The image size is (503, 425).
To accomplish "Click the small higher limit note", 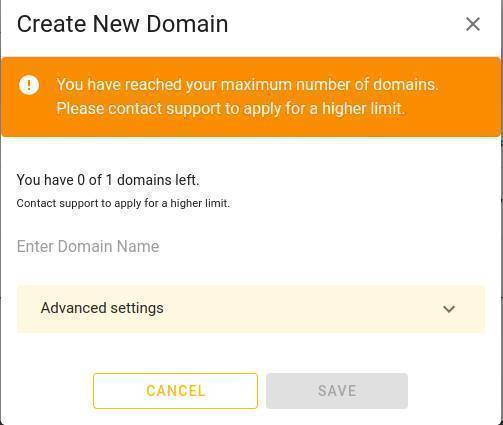I will pyautogui.click(x=123, y=203).
